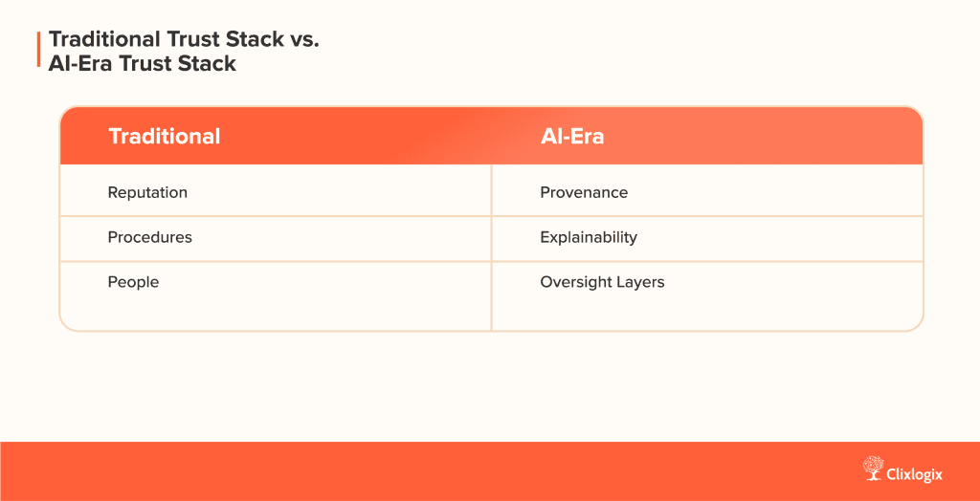Click the vertical divider between table columns
Image resolution: width=980 pixels, height=501 pixels.
click(491, 247)
